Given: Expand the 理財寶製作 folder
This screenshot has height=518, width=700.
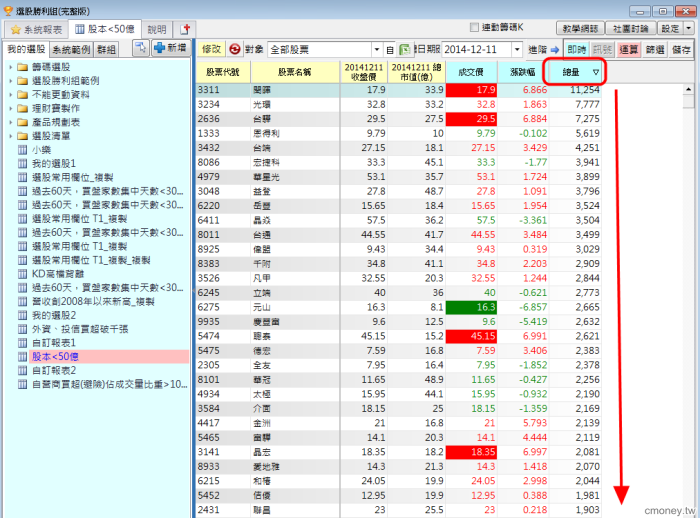Looking at the screenshot, I should pos(10,109).
